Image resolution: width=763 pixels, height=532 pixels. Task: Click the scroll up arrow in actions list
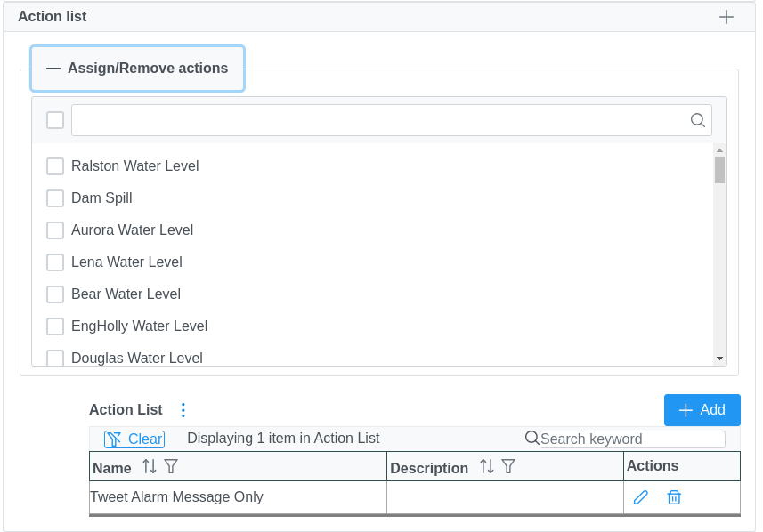(x=719, y=150)
